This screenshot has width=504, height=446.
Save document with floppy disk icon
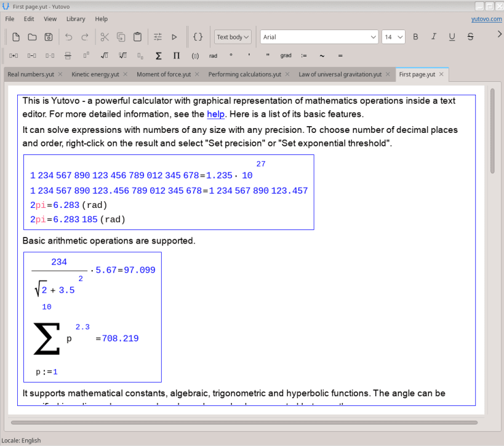[49, 37]
